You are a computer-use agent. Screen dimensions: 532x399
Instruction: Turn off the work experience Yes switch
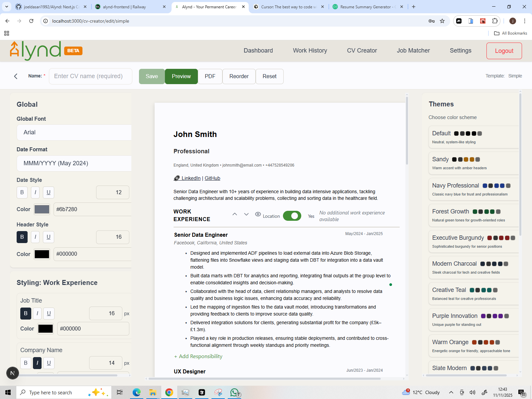coord(292,216)
